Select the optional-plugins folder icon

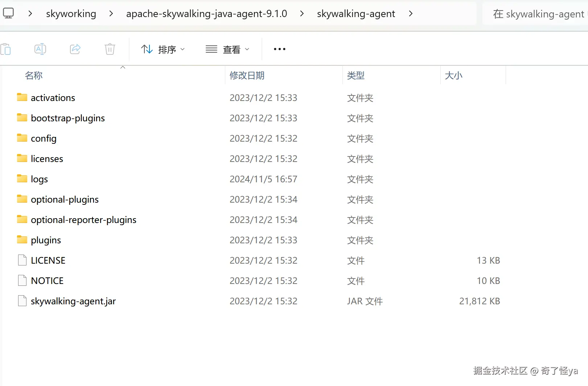22,199
